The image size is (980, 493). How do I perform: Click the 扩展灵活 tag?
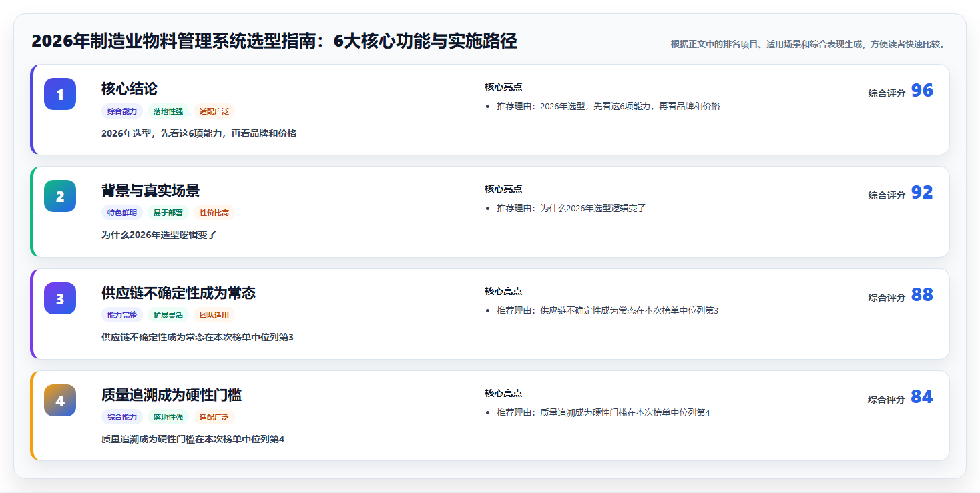click(x=168, y=315)
